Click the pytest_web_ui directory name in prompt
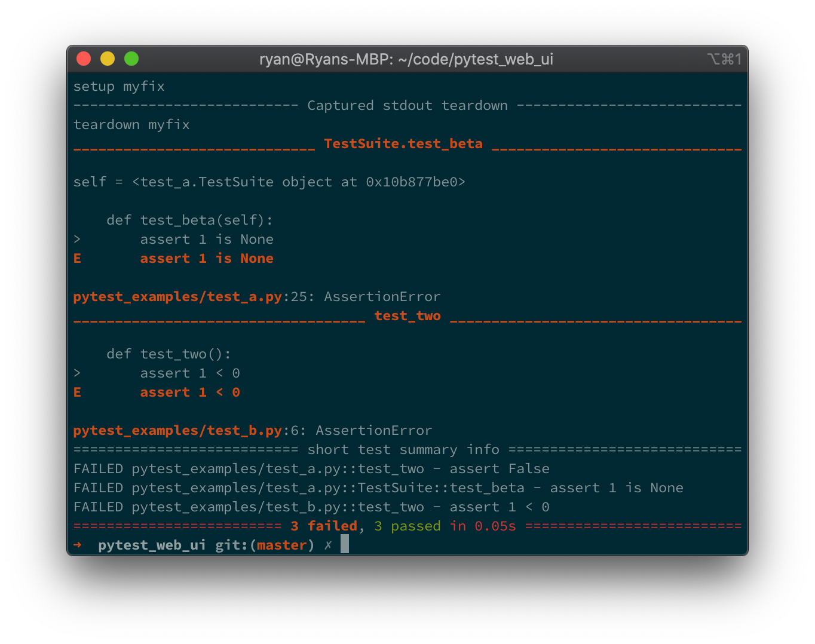Image resolution: width=815 pixels, height=644 pixels. [151, 544]
